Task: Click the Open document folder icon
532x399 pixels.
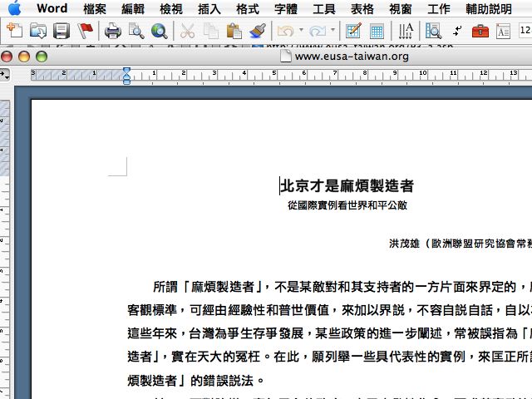Action: pyautogui.click(x=38, y=31)
